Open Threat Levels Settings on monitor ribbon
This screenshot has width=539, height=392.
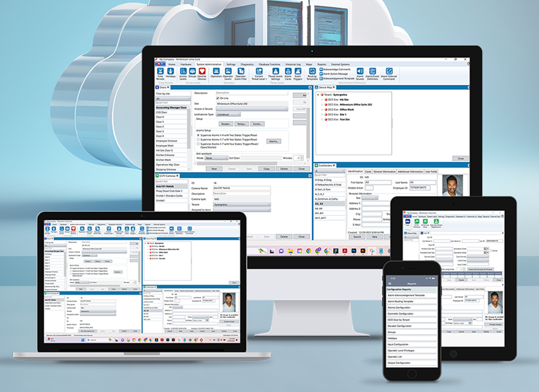[275, 73]
